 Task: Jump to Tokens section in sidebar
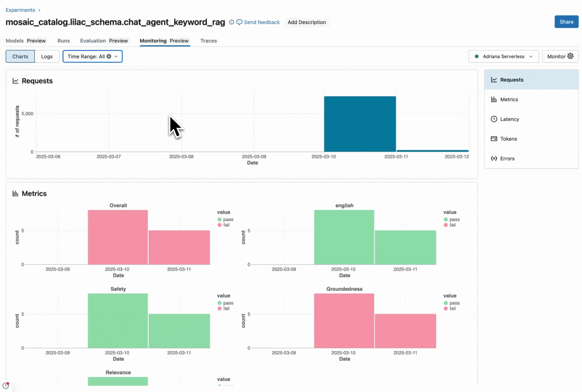click(x=531, y=139)
